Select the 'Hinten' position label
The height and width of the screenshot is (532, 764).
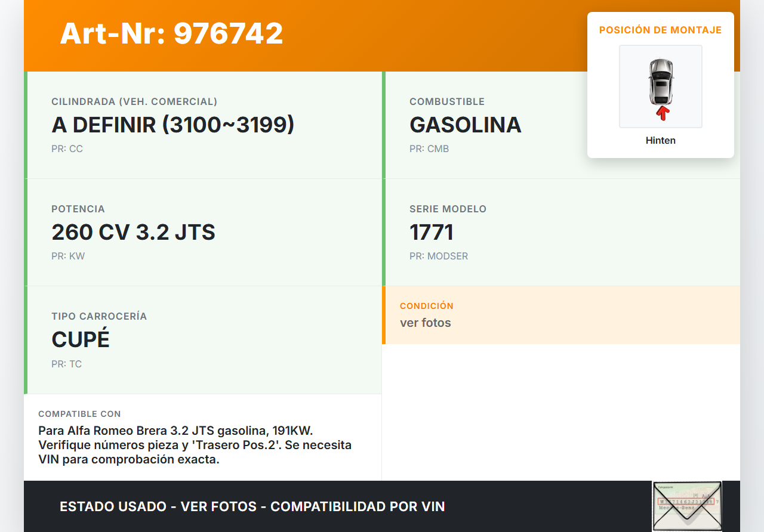coord(660,141)
